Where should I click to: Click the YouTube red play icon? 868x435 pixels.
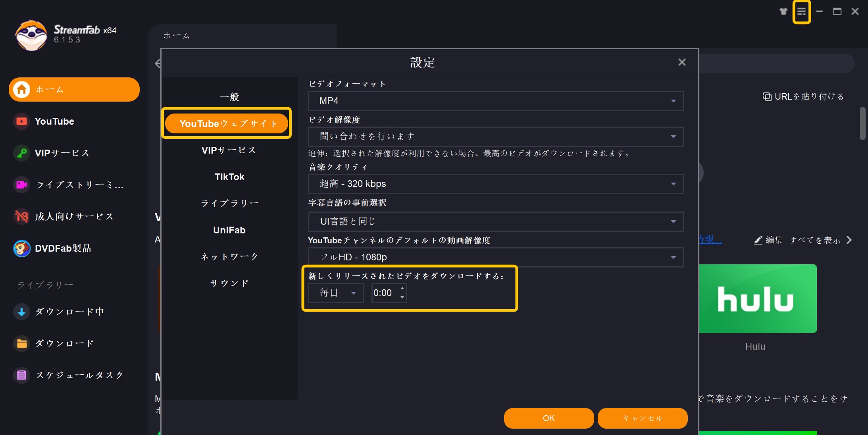tap(22, 121)
